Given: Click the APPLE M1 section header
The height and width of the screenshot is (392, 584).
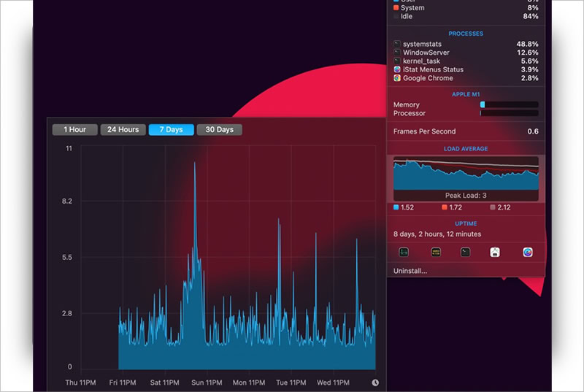Looking at the screenshot, I should click(466, 94).
